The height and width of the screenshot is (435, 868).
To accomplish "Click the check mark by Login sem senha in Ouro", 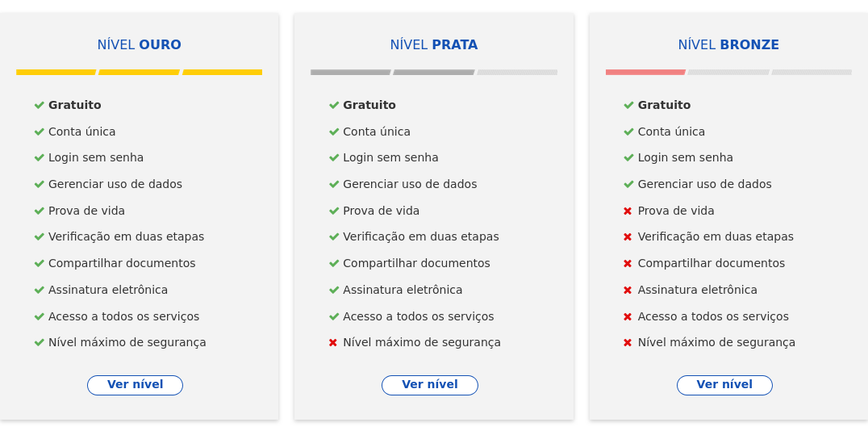I will (39, 157).
